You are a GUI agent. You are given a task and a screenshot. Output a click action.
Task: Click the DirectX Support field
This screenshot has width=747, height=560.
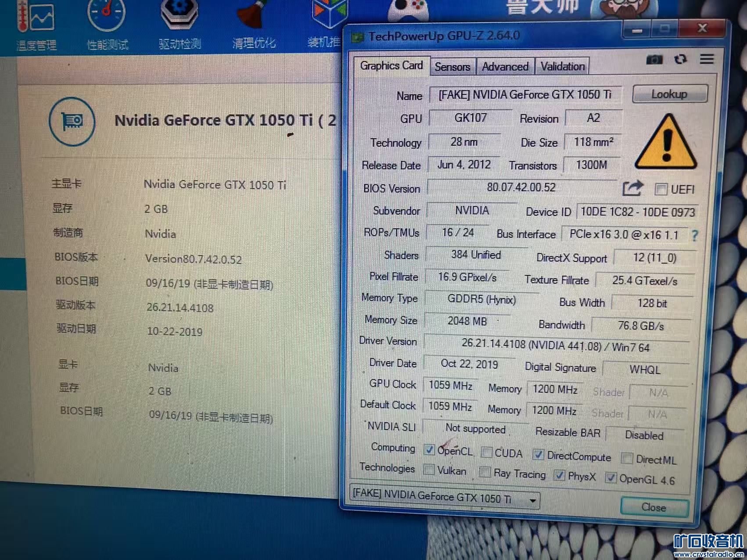654,258
